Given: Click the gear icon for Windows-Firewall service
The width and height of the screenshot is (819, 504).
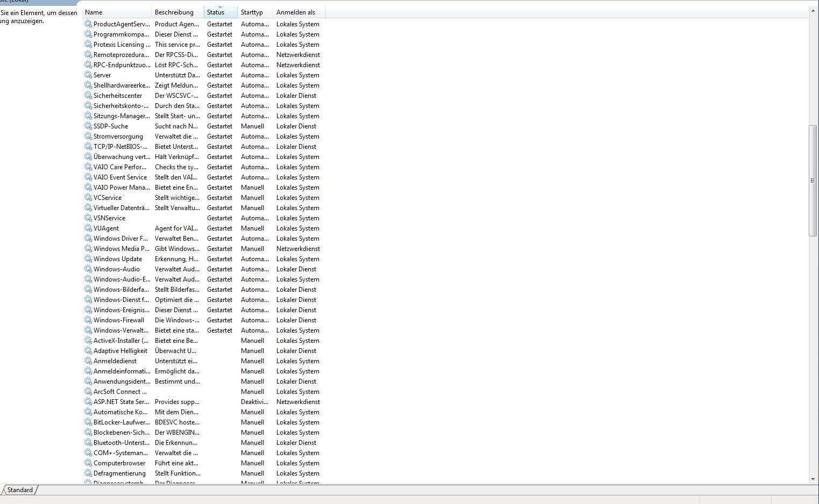Looking at the screenshot, I should (88, 320).
